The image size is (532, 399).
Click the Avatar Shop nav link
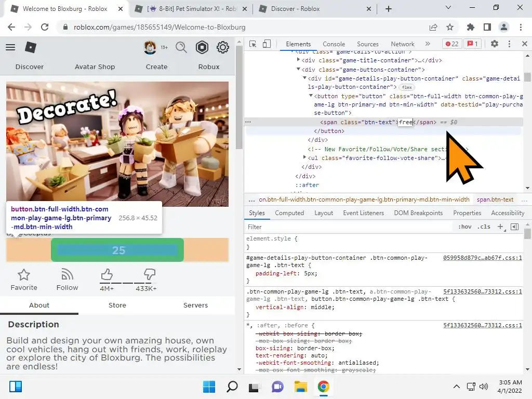click(x=95, y=67)
